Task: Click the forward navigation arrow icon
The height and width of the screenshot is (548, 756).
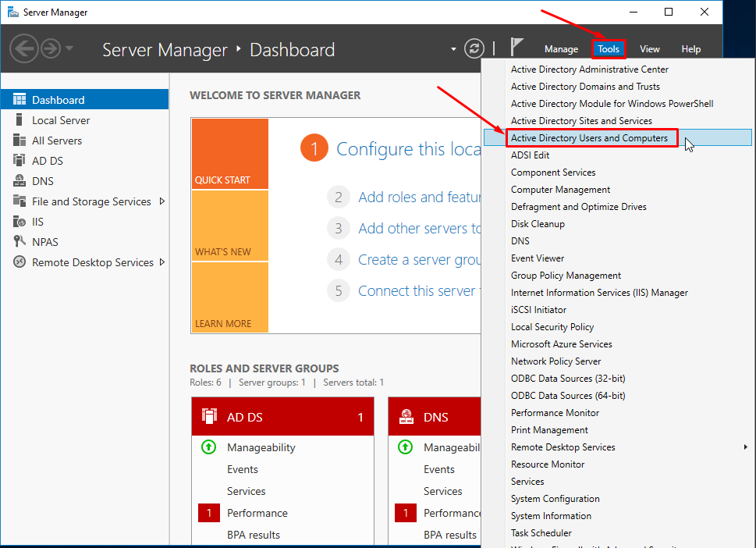Action: pyautogui.click(x=51, y=48)
